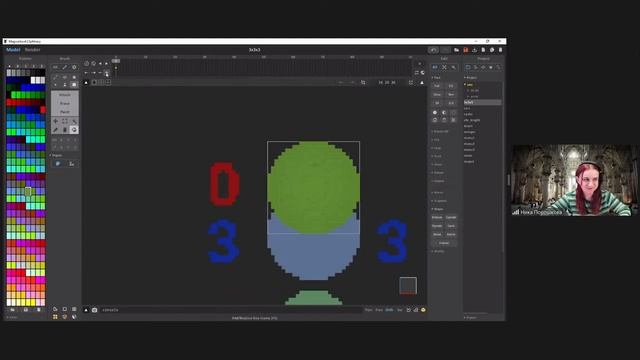Click the trash icon in top-right toolbar
The height and width of the screenshot is (360, 640).
(500, 50)
